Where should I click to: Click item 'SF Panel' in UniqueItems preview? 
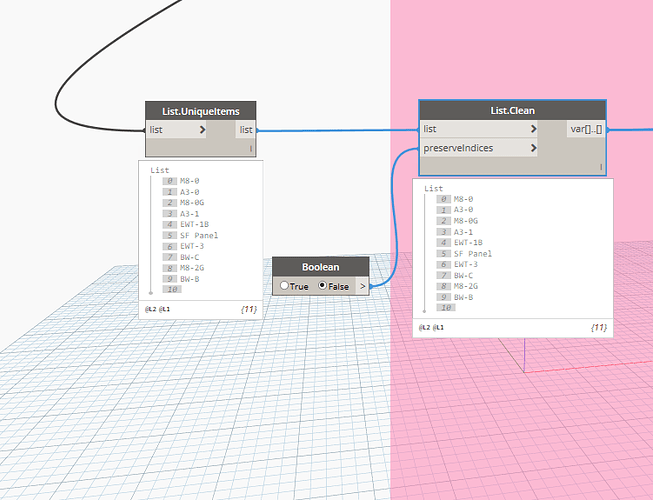199,235
